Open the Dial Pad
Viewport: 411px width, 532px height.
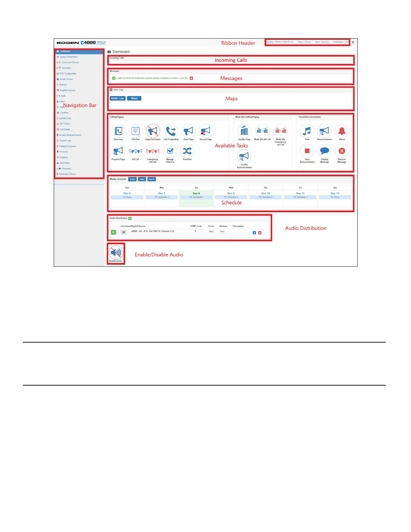[x=135, y=131]
